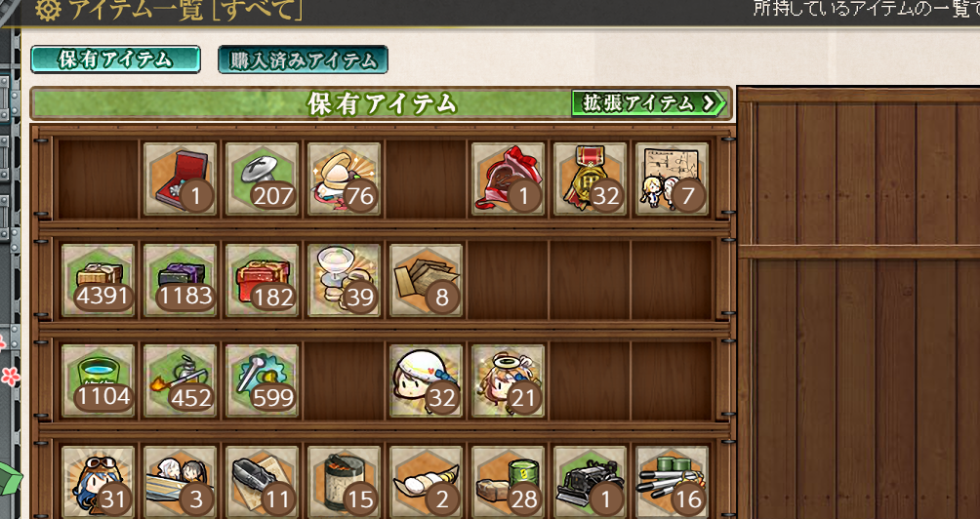Click the blowtorch item with count 452

point(180,380)
